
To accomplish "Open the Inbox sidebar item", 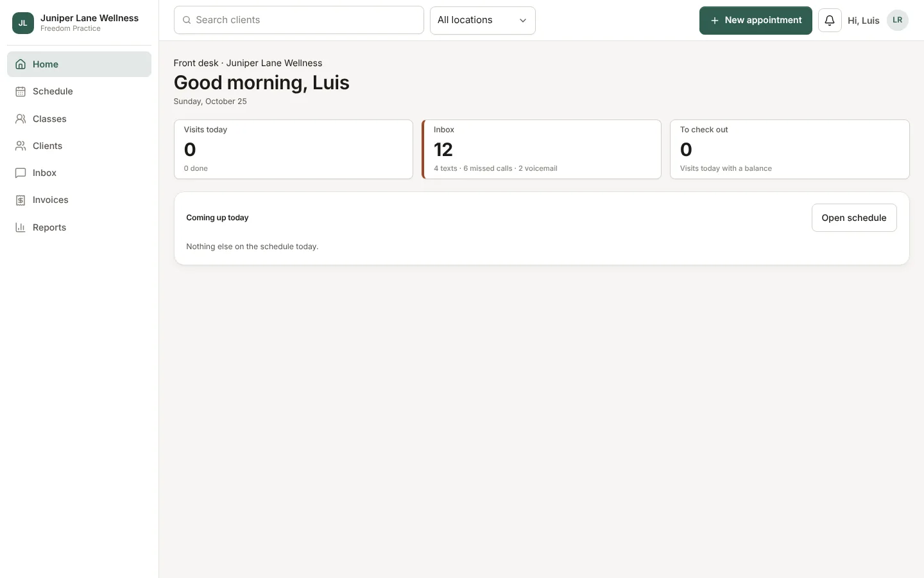I will pos(80,173).
